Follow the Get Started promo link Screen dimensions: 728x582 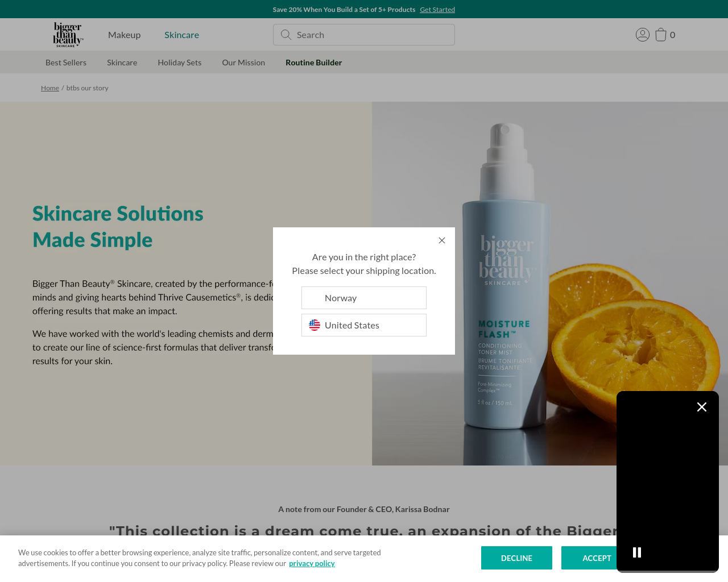coord(437,10)
